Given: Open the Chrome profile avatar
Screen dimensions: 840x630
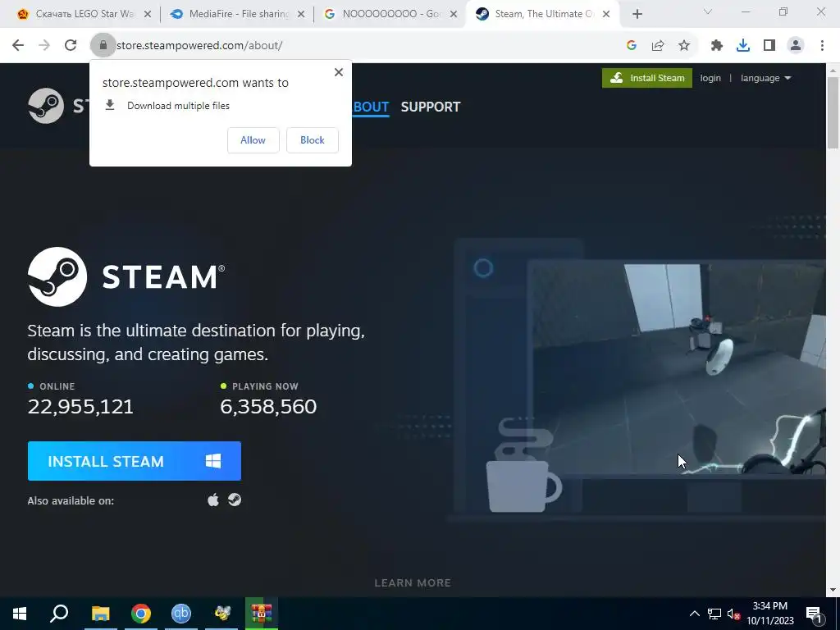Looking at the screenshot, I should pos(796,46).
